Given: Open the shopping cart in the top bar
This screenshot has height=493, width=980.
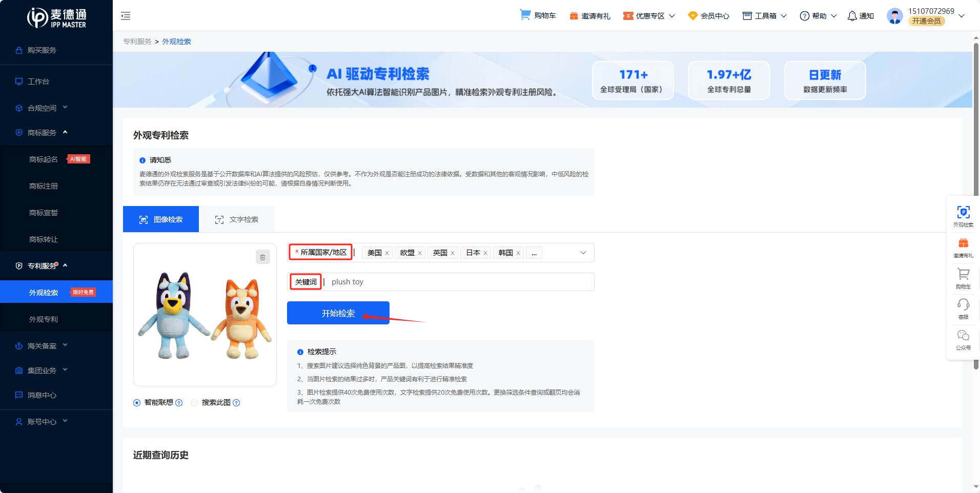Looking at the screenshot, I should (538, 15).
